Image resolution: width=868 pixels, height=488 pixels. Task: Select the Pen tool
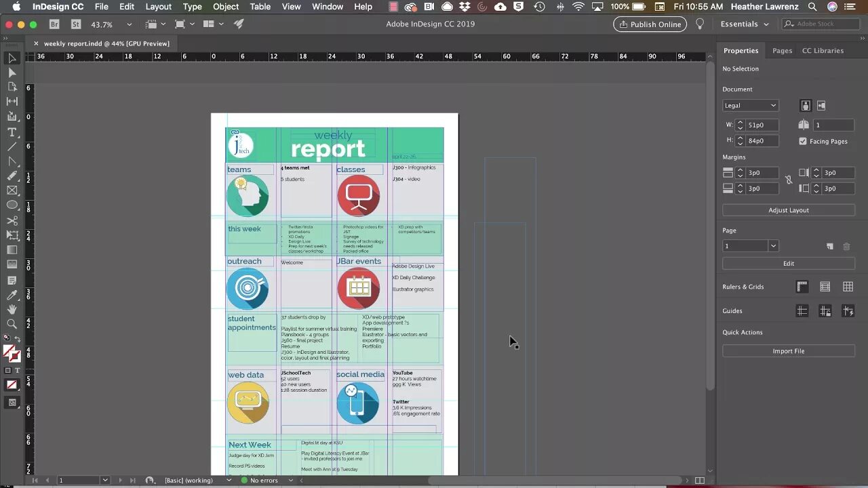pos(12,161)
